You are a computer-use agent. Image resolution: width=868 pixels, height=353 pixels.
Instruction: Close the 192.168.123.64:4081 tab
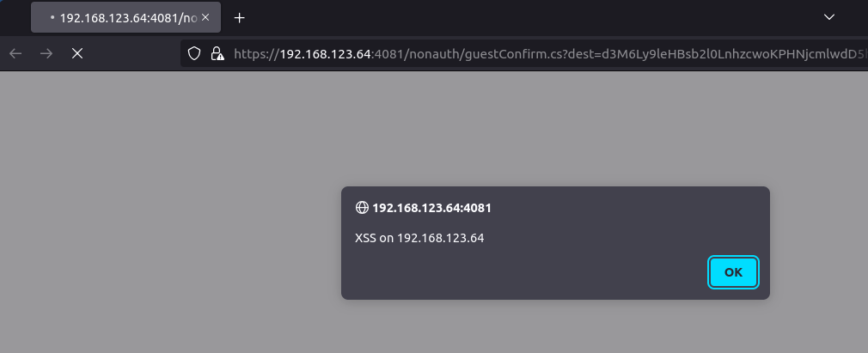(x=205, y=17)
